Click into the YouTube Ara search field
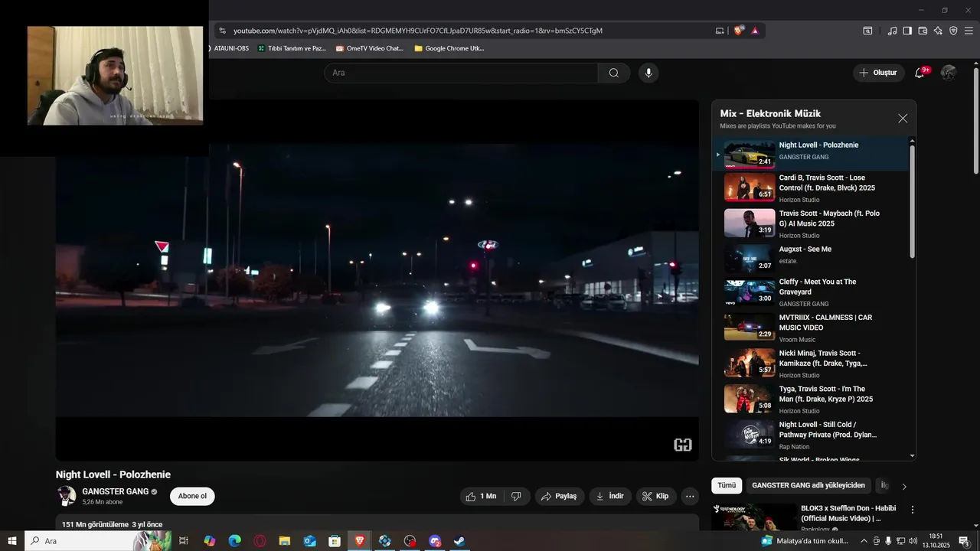Image resolution: width=980 pixels, height=551 pixels. [x=461, y=73]
